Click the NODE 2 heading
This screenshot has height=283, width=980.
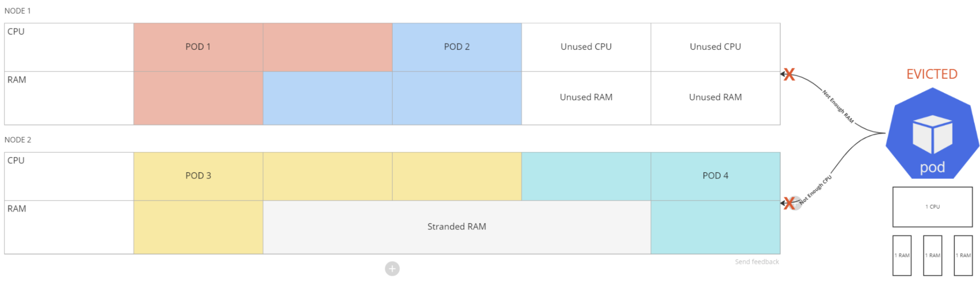point(18,140)
